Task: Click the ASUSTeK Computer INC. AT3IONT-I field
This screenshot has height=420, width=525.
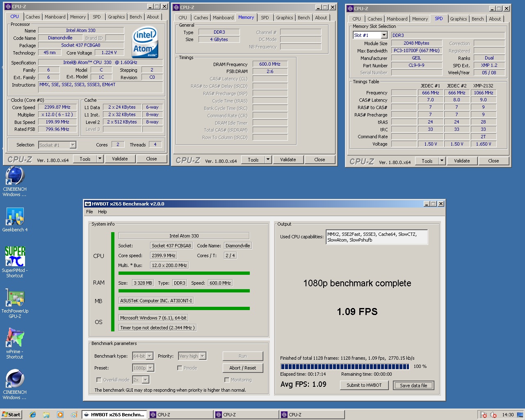Action: [x=156, y=301]
